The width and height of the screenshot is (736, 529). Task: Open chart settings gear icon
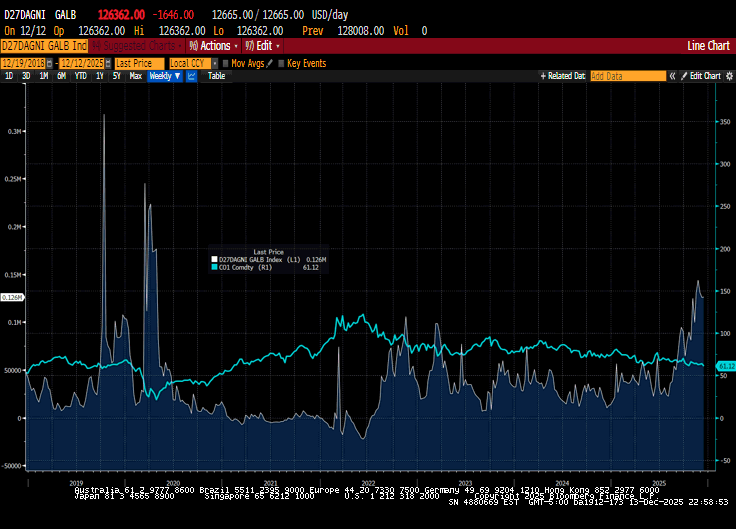pyautogui.click(x=729, y=76)
